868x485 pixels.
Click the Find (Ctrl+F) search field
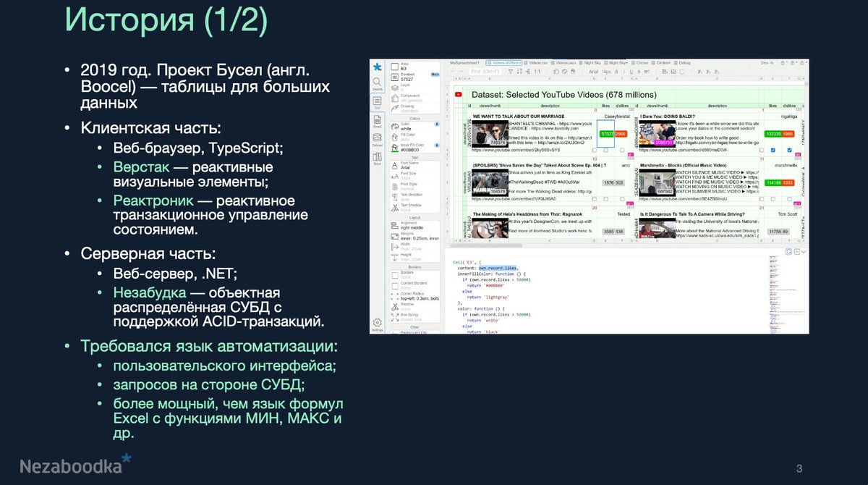click(x=485, y=72)
